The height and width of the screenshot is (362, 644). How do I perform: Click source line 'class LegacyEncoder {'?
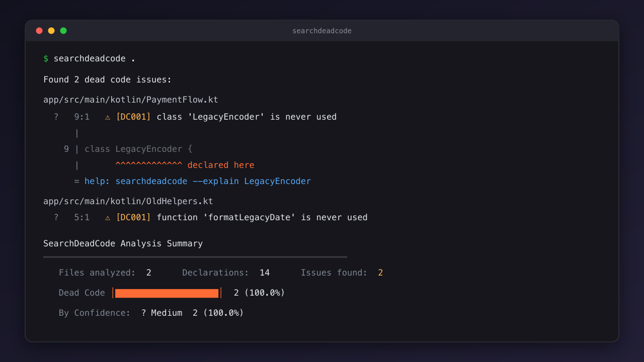138,149
